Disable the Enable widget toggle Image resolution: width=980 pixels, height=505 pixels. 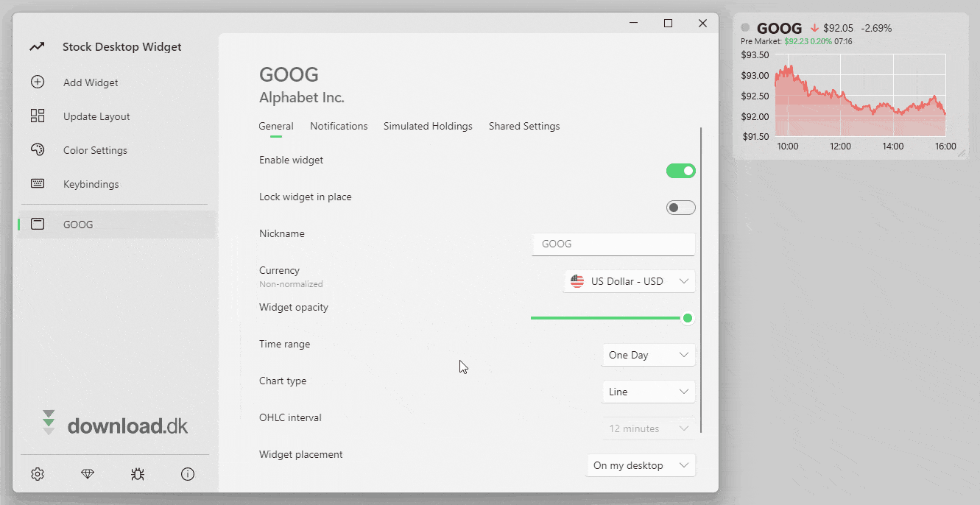680,172
